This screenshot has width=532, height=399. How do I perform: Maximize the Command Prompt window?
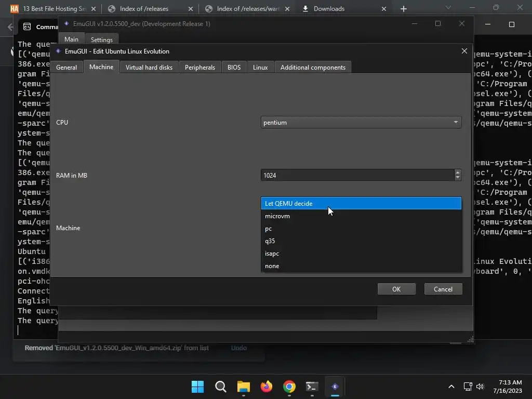[x=512, y=24]
